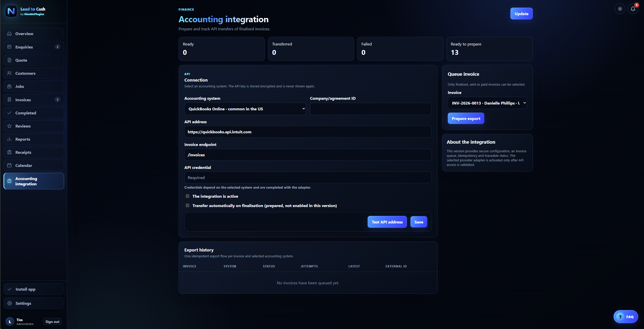
Task: Click the Jobs briefcase icon
Action: coord(9,86)
